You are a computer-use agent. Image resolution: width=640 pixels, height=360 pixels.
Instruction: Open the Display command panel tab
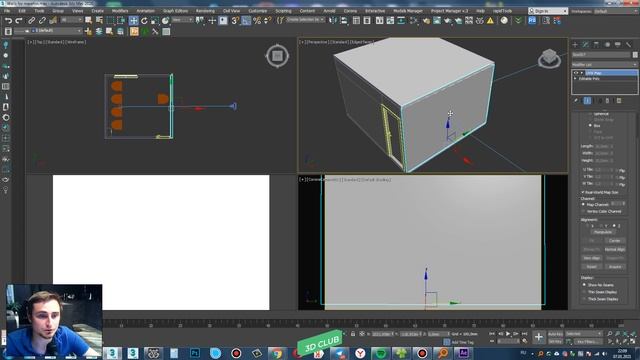pos(618,44)
